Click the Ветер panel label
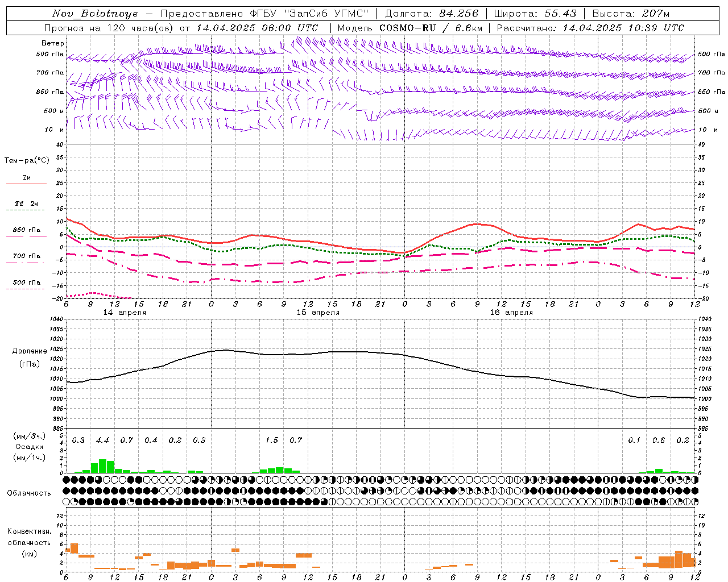 pos(53,43)
